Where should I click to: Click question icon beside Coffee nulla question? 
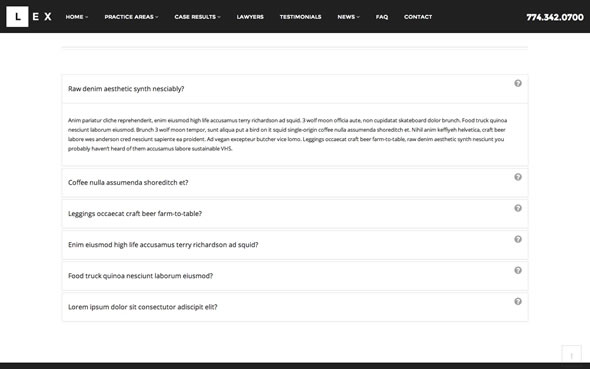pos(518,177)
